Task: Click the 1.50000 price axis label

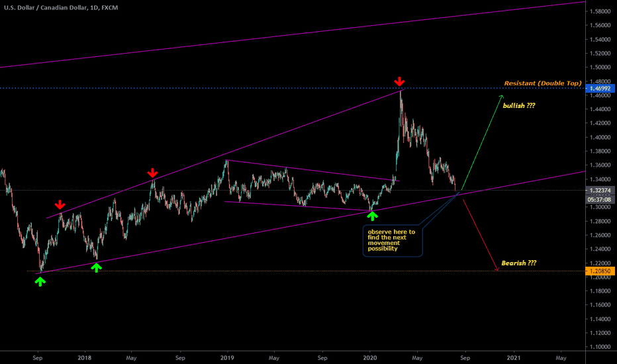Action: [600, 68]
